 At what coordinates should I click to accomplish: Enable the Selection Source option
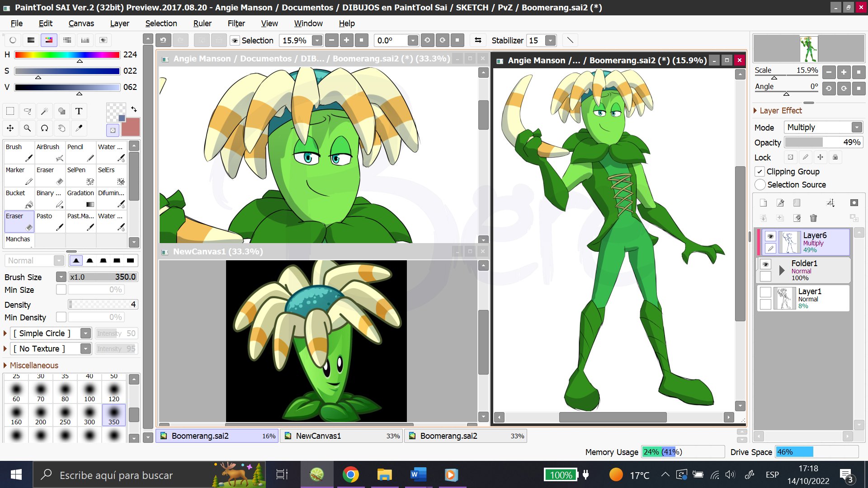pos(760,185)
